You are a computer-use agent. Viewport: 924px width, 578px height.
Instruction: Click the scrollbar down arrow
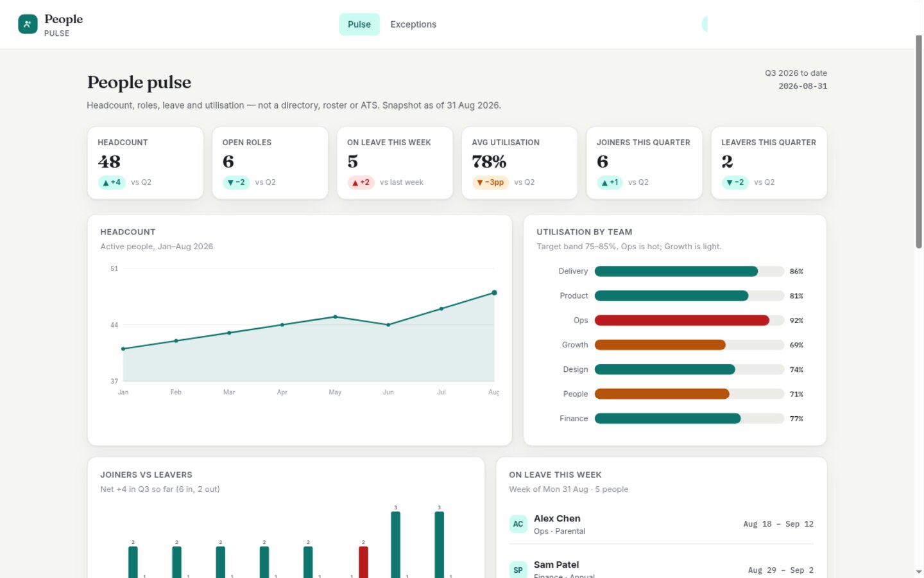point(919,572)
